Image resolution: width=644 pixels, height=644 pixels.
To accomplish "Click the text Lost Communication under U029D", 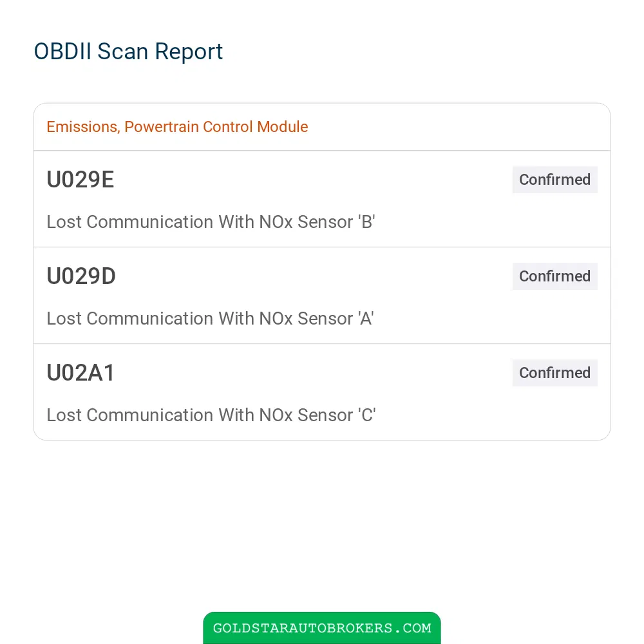I will pos(130,318).
